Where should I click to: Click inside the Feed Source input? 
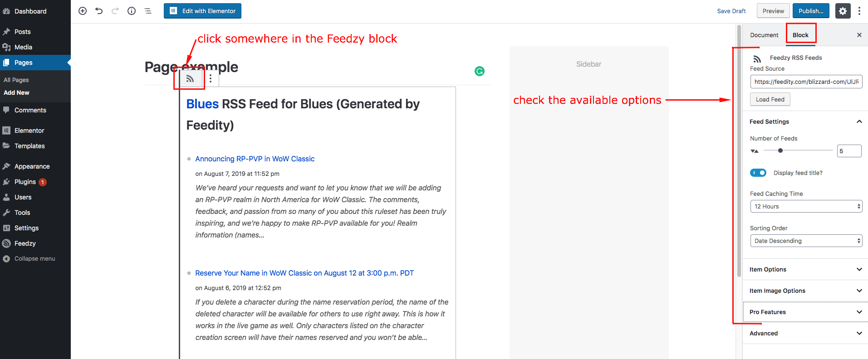pyautogui.click(x=805, y=82)
